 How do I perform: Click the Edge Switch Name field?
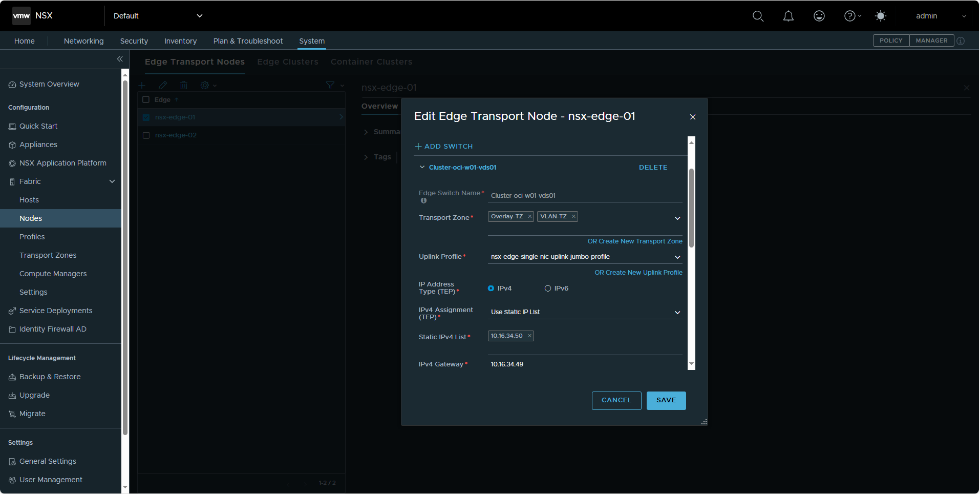coord(585,196)
